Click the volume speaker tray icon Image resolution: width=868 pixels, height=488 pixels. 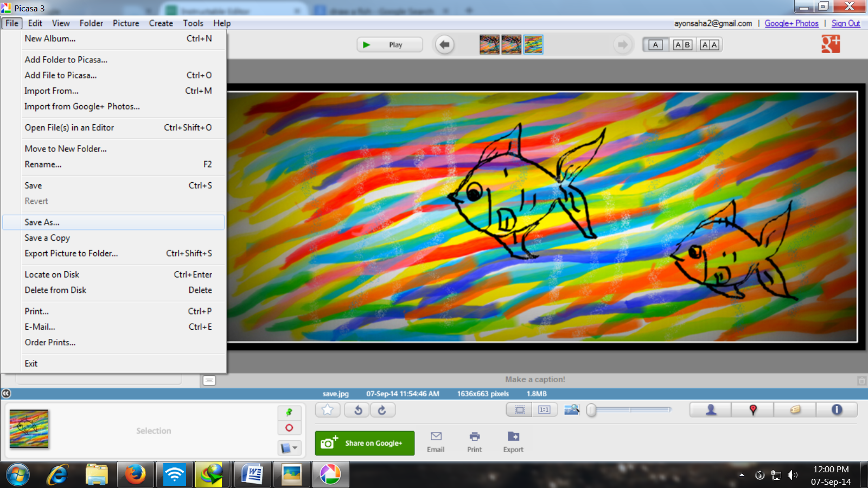793,476
